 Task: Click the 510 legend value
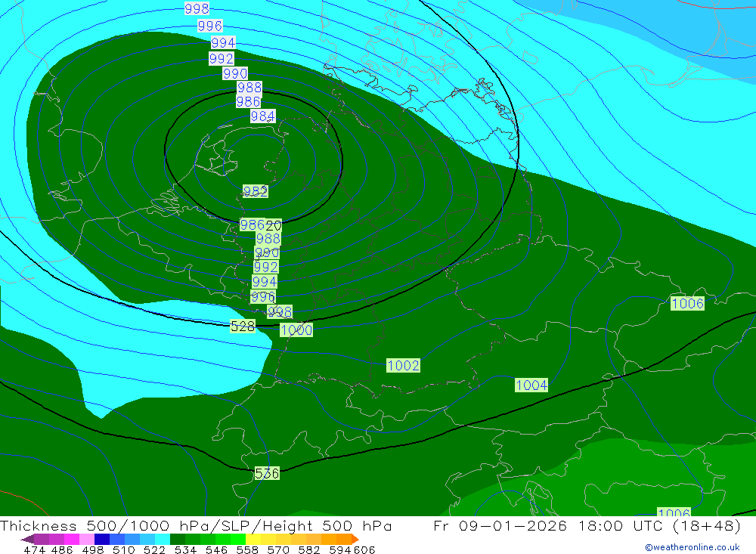click(124, 549)
